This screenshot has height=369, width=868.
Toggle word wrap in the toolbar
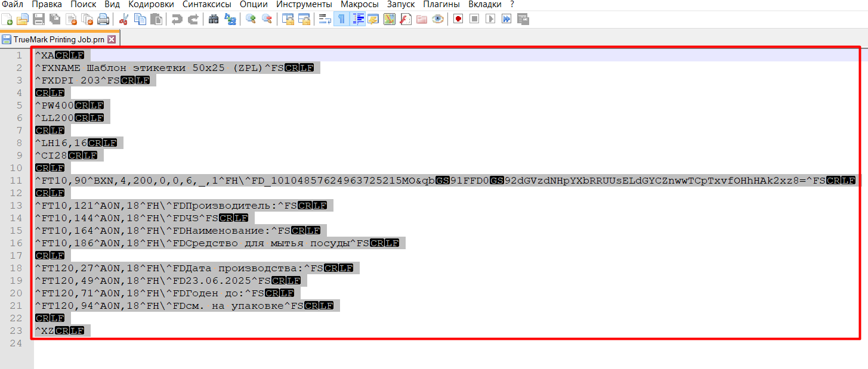click(325, 19)
